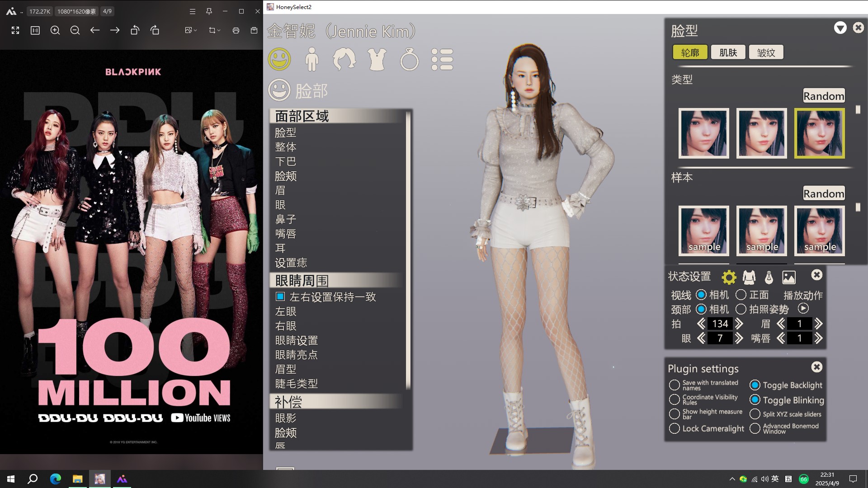Increase the 拍 pose number with right arrow
Screen dimensions: 868x488
click(739, 324)
